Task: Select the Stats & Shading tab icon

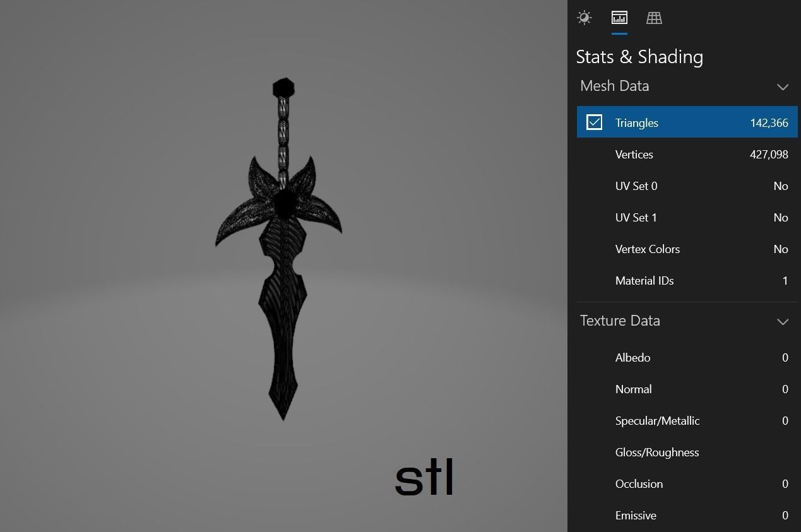Action: (619, 18)
